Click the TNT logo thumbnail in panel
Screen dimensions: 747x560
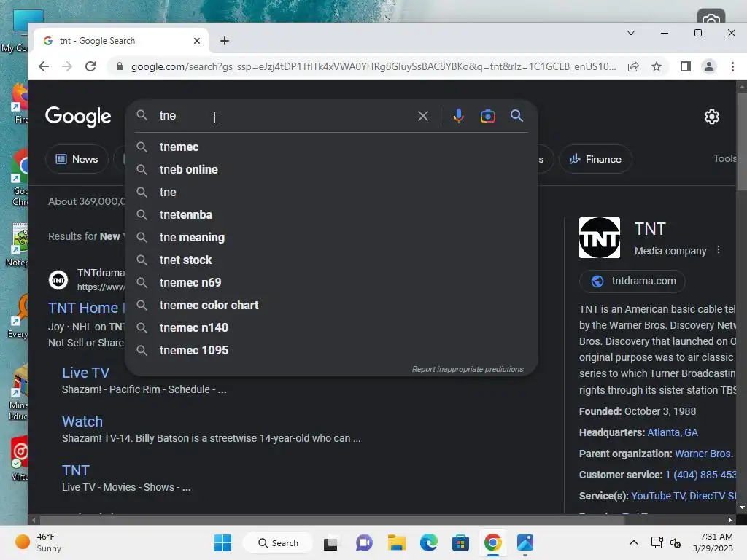[x=600, y=238]
